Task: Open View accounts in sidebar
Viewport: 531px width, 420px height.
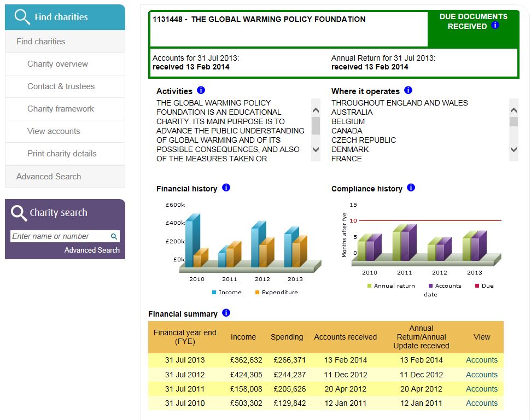Action: [x=54, y=131]
